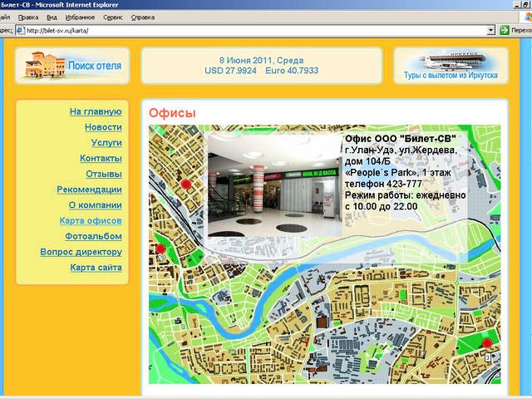
Task: Open the Вопрос директору link
Action: click(x=81, y=252)
